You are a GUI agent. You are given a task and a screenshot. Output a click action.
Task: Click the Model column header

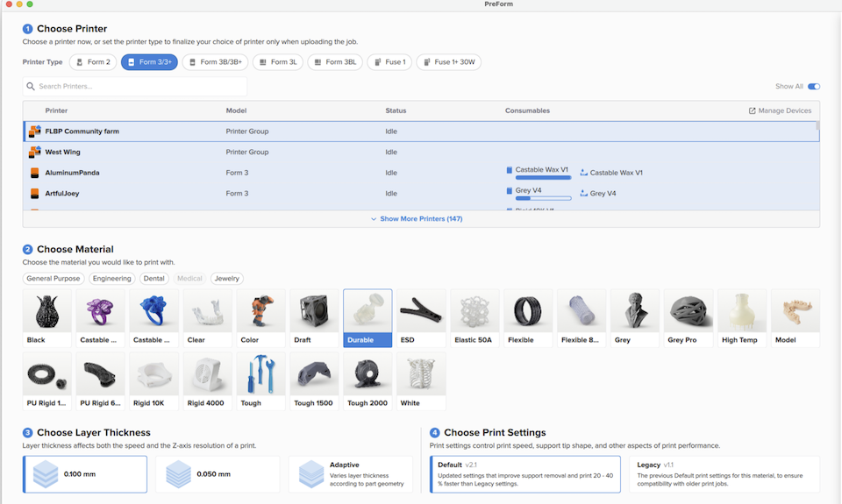[236, 110]
